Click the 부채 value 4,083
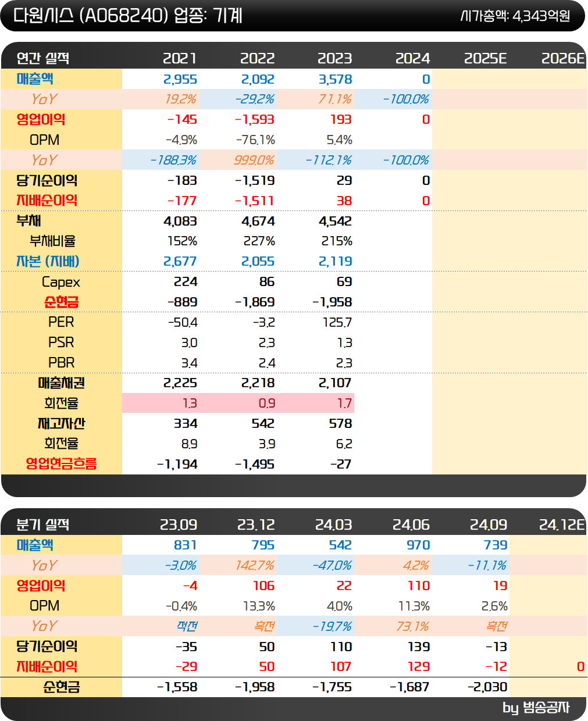588x721 pixels. (x=180, y=221)
